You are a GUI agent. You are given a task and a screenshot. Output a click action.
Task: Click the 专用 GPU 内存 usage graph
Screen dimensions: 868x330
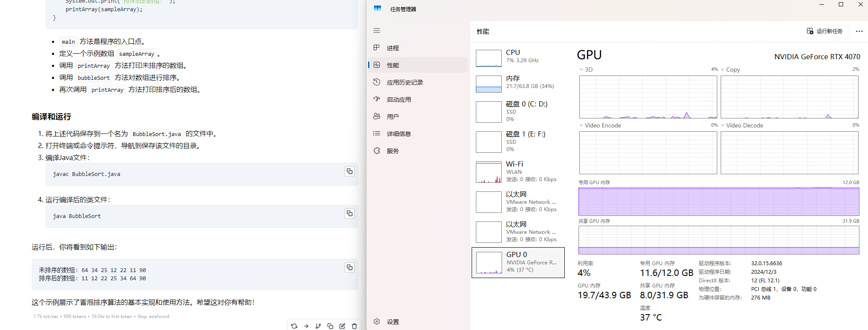[x=719, y=202]
